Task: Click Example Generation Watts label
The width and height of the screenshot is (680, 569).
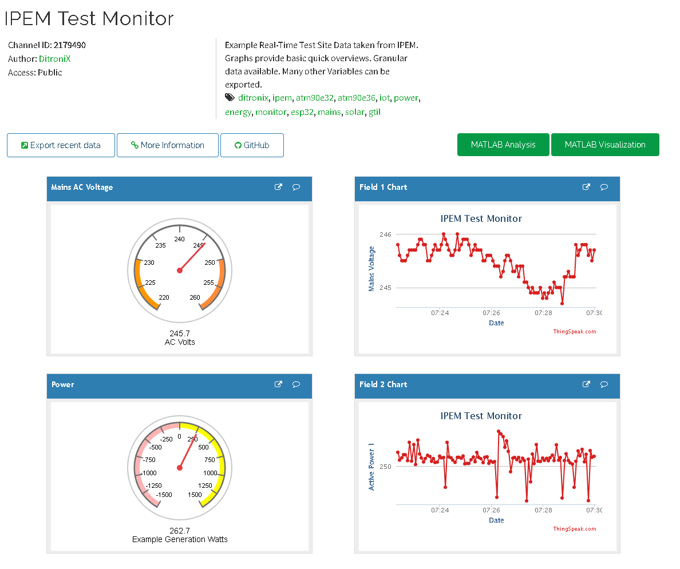Action: tap(180, 540)
